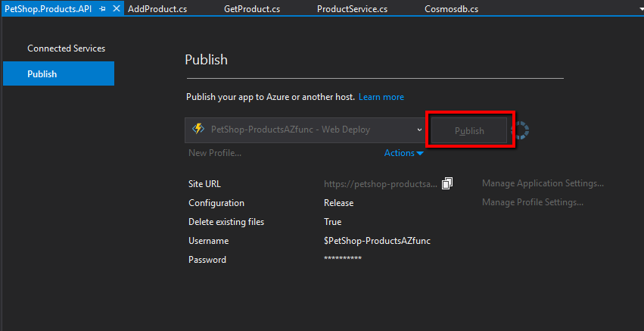Click the New Profile... link

(x=215, y=153)
